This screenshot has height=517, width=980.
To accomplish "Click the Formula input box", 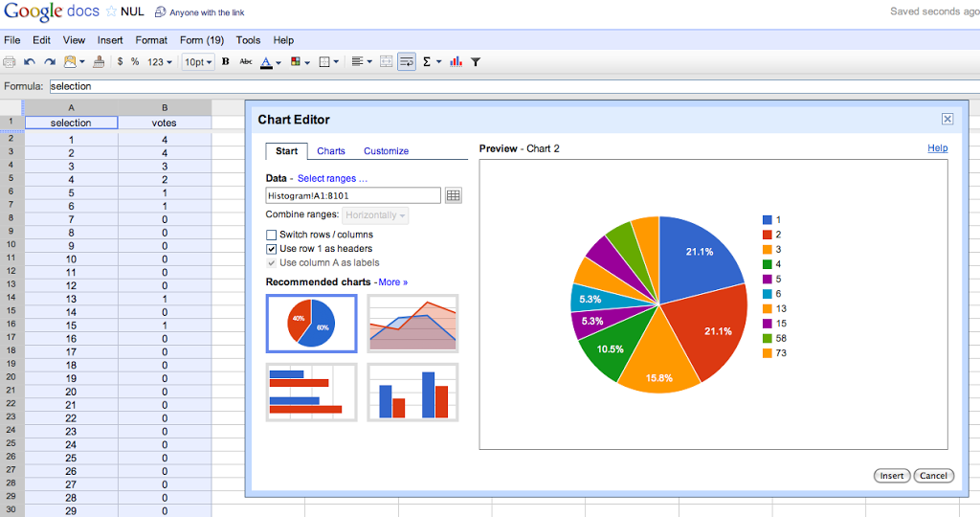I will tap(514, 86).
